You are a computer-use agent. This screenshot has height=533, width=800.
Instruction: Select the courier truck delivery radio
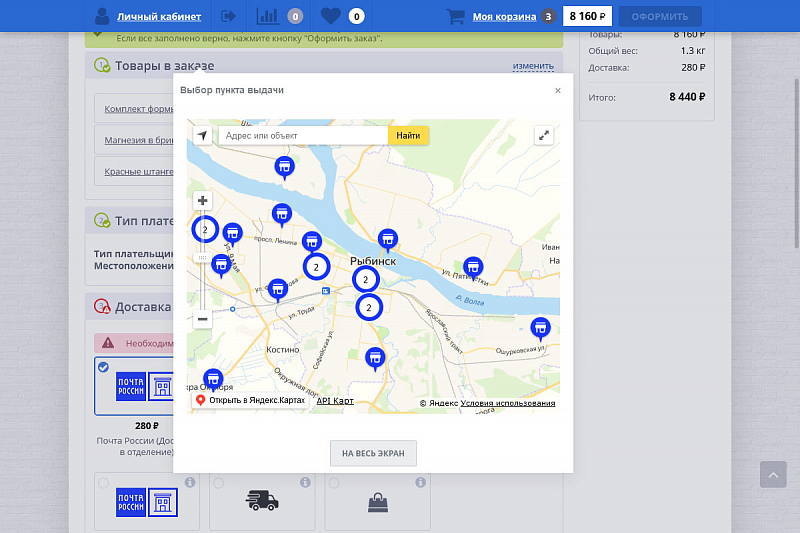pyautogui.click(x=219, y=483)
